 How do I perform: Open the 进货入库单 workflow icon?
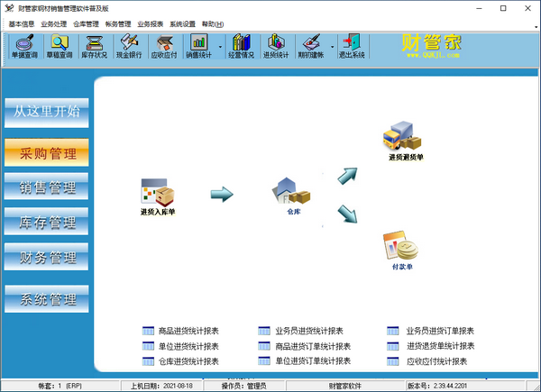(x=157, y=196)
